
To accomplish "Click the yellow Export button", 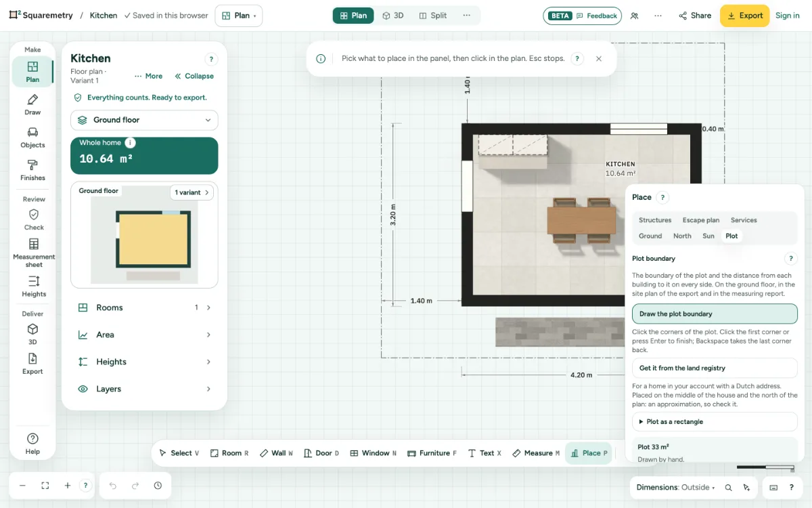I will click(x=744, y=16).
